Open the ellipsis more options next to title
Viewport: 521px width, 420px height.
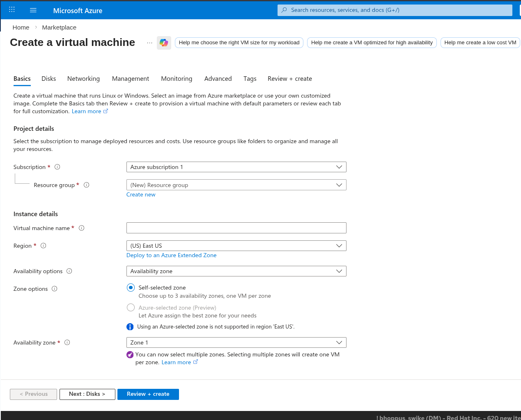point(149,43)
